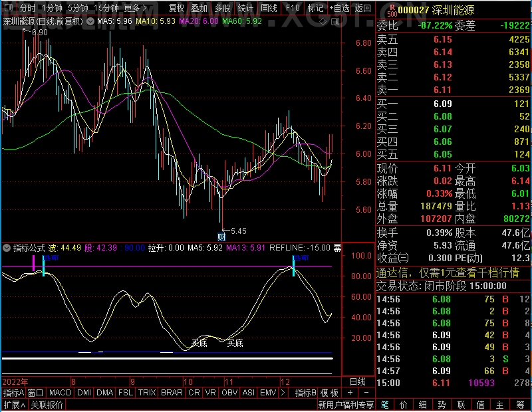This screenshot has height=412, width=532.
Task: Switch to 主 main tab
Action: pos(499,405)
